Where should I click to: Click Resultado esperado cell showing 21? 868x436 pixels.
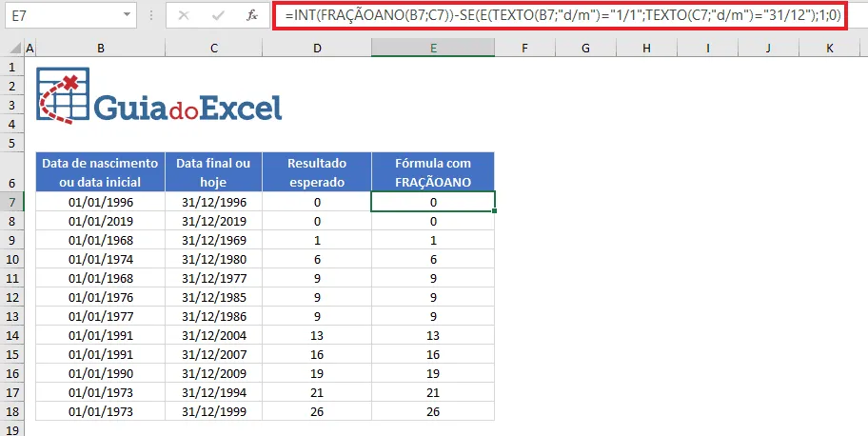317,392
